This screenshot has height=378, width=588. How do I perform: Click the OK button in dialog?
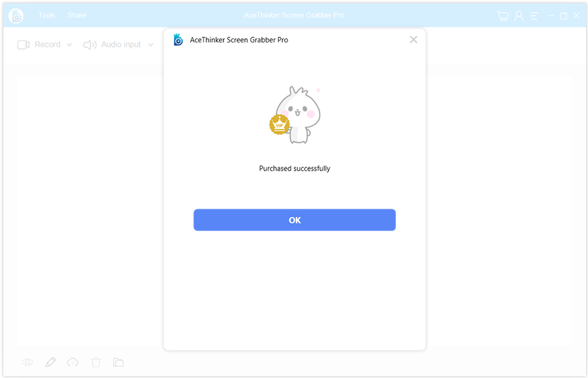tap(295, 220)
